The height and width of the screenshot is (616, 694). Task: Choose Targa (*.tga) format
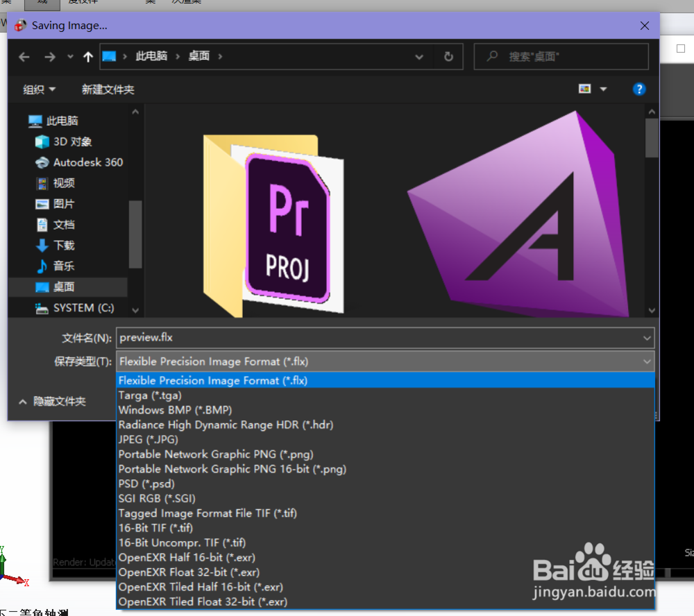click(385, 395)
